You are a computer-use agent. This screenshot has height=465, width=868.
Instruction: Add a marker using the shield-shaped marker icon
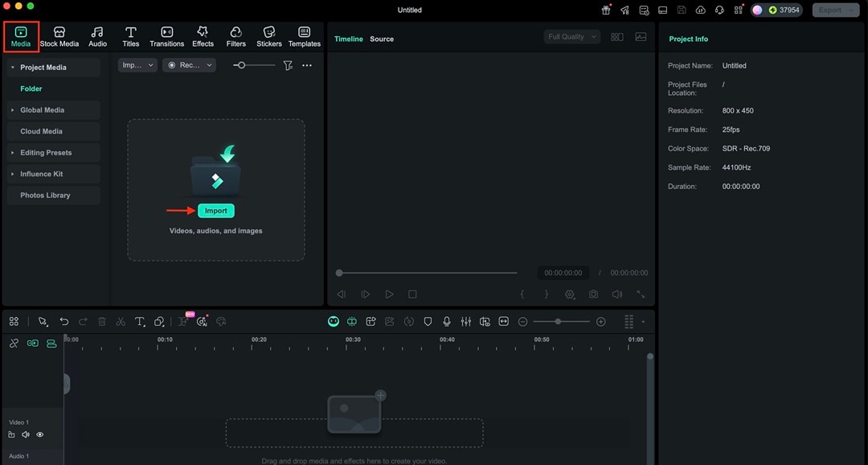coord(428,321)
